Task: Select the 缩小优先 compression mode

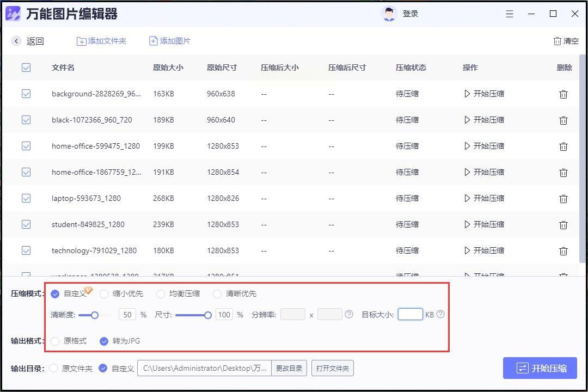Action: click(x=104, y=293)
